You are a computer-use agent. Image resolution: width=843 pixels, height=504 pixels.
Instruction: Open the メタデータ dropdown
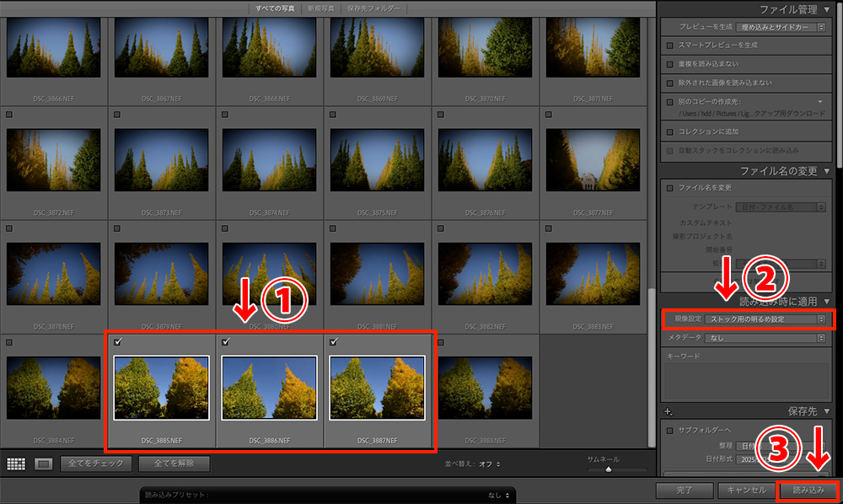click(765, 338)
